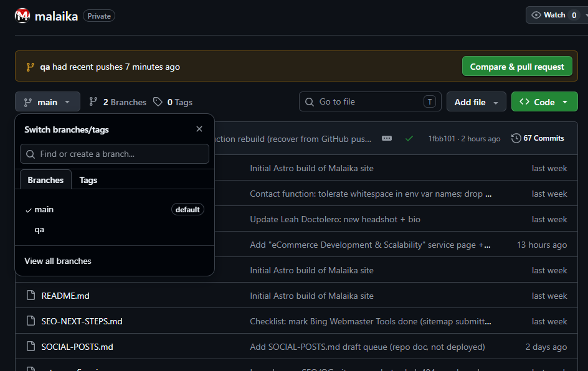Click the qa branch name in banner
Image resolution: width=588 pixels, height=371 pixels.
(x=45, y=67)
